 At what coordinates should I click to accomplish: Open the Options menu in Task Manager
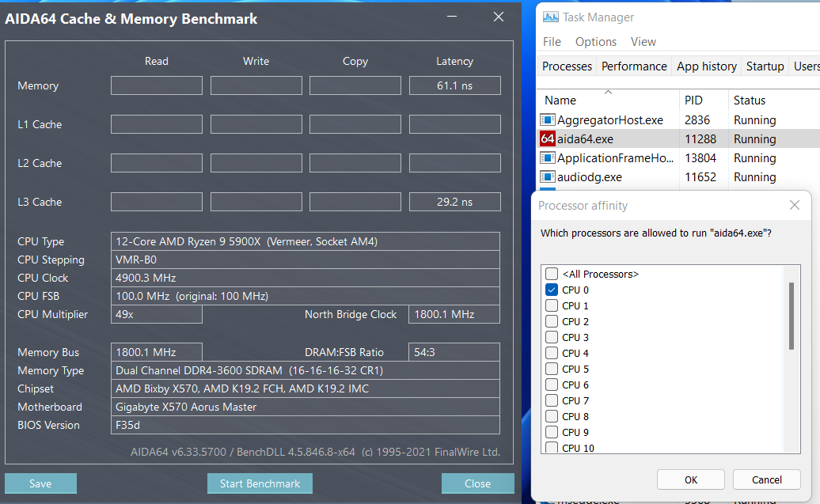(x=596, y=41)
